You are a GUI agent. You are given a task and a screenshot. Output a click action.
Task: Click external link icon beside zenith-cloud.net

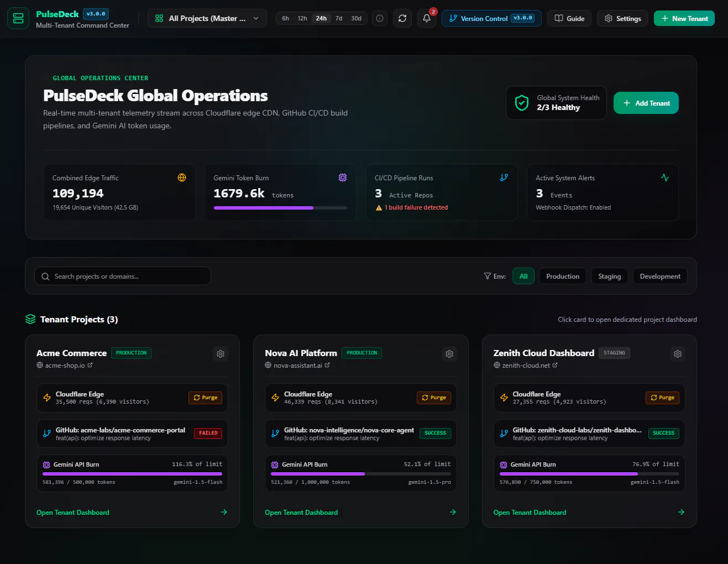(x=555, y=365)
